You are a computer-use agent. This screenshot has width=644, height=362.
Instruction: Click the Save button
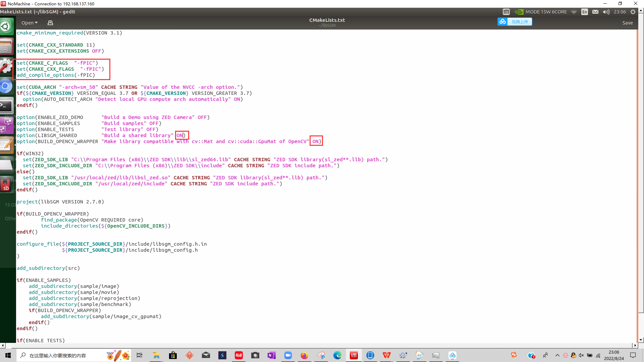click(x=627, y=23)
